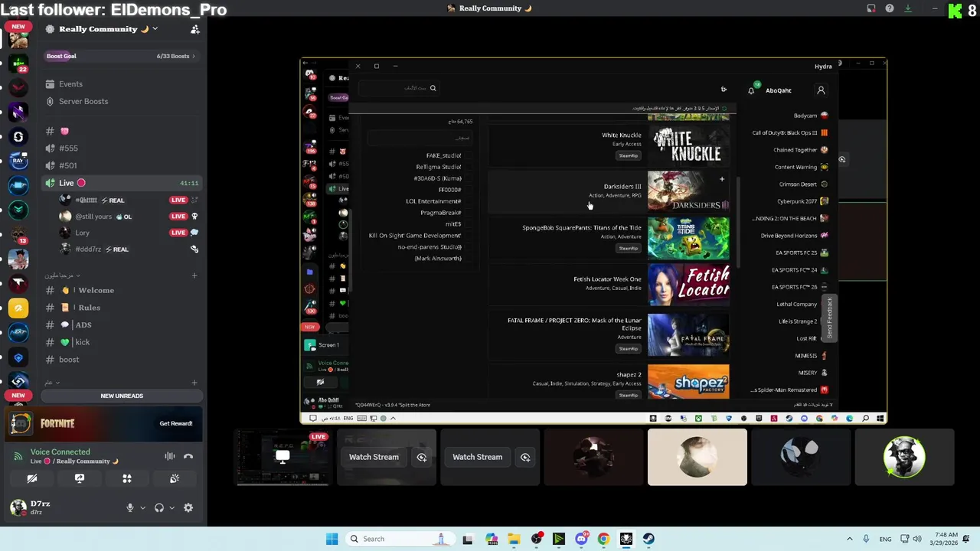Open File Explorer from the taskbar
980x551 pixels.
514,539
